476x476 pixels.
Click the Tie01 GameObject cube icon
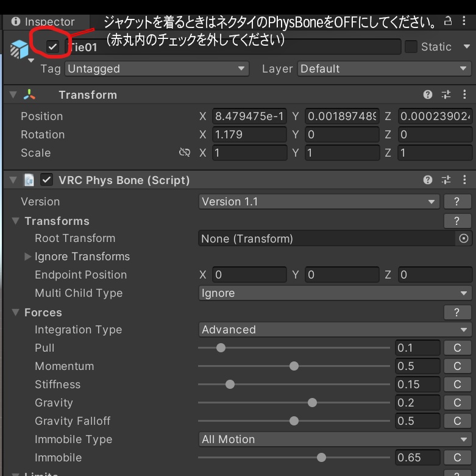(20, 49)
